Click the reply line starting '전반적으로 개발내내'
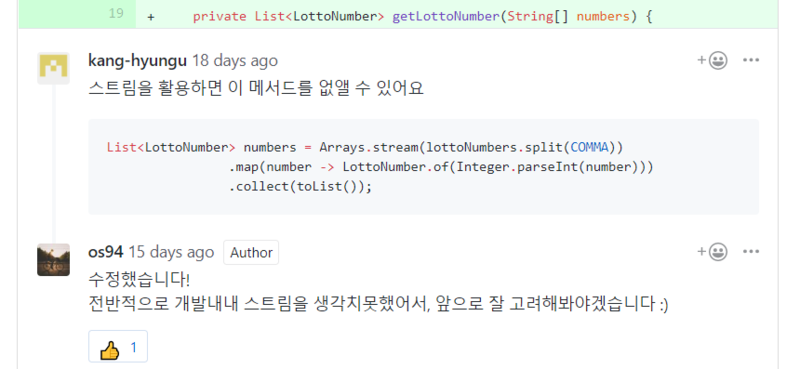The height and width of the screenshot is (369, 800). (x=378, y=304)
